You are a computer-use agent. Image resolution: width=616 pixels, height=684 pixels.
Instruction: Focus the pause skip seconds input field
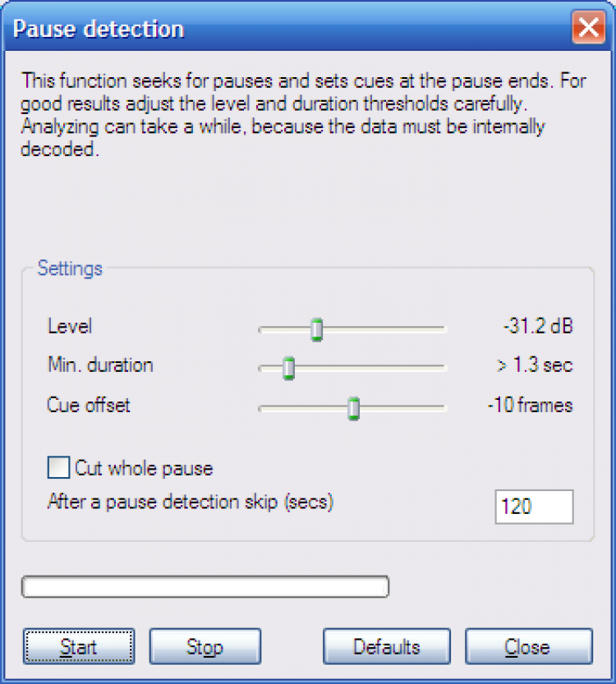click(534, 507)
